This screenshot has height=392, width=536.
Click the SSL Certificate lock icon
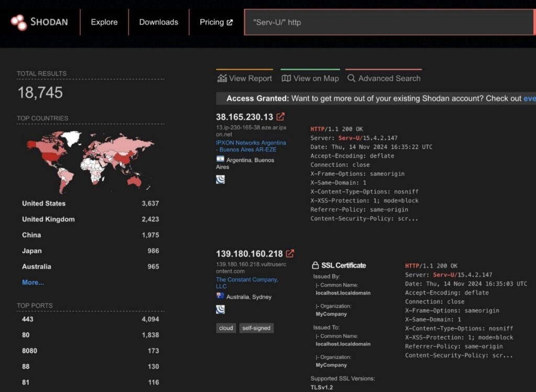click(315, 265)
